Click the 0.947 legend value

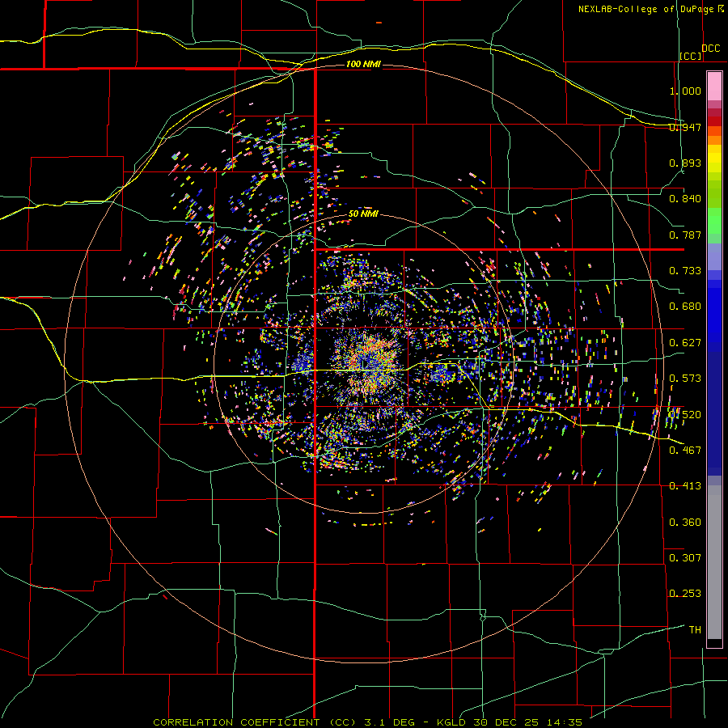click(685, 127)
